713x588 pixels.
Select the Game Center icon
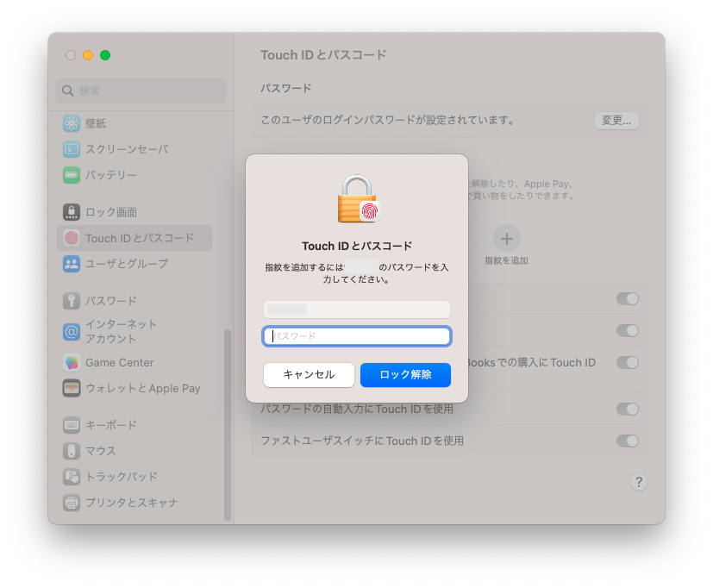click(72, 362)
